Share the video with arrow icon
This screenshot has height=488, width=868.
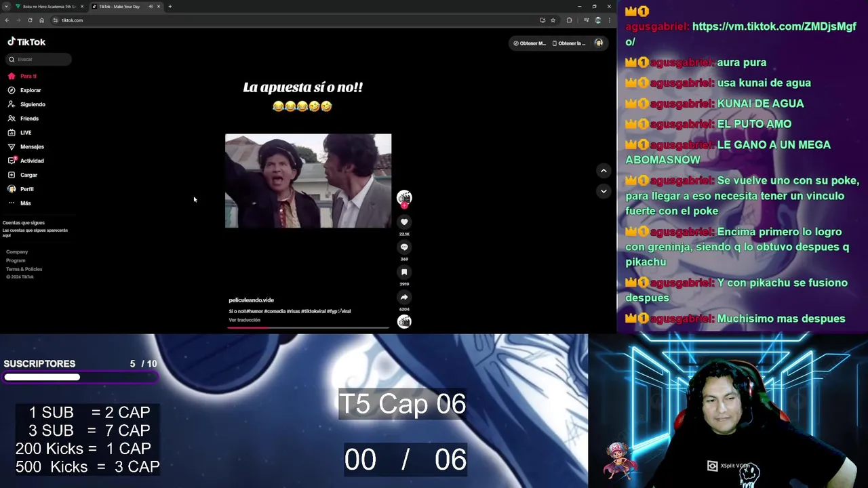coord(404,297)
